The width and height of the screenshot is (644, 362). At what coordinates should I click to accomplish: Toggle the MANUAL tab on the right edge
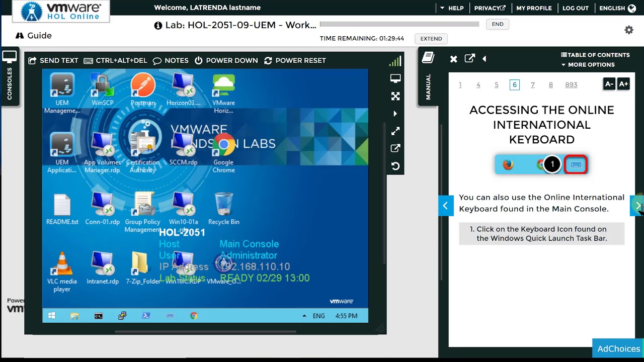point(428,75)
